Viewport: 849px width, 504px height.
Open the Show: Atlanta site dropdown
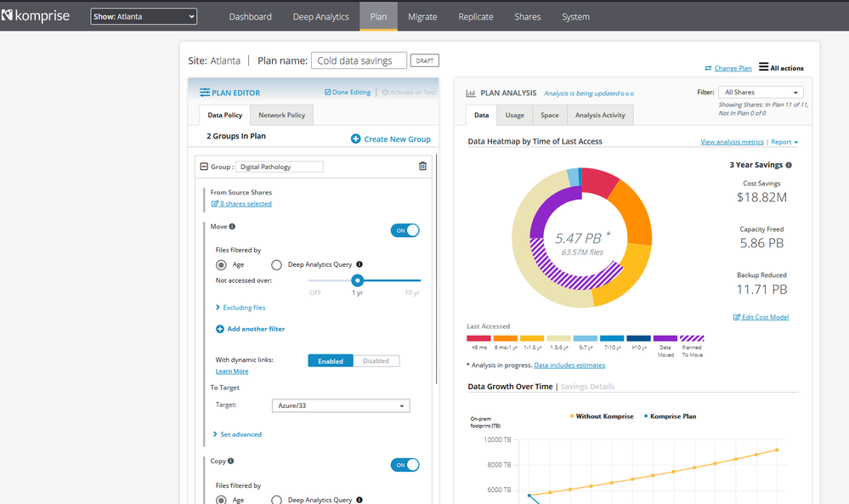point(144,16)
